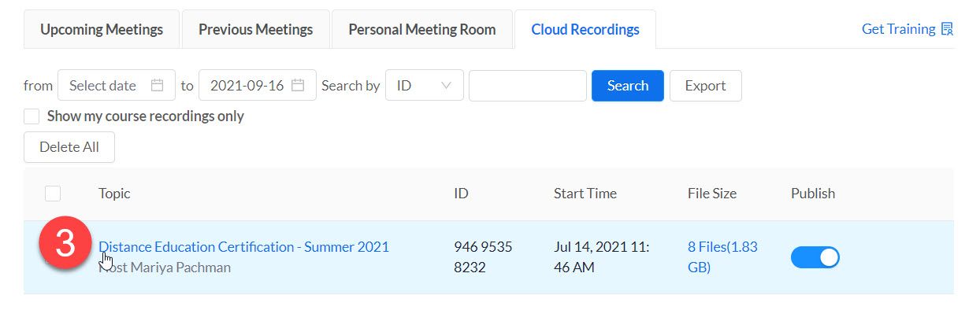The image size is (980, 310).
Task: Select the Cloud Recordings tab
Action: click(x=585, y=30)
